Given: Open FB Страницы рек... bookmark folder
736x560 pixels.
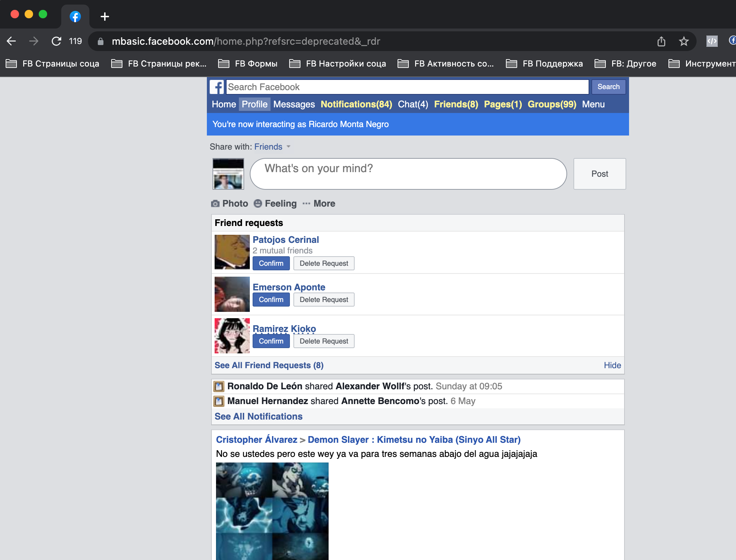Looking at the screenshot, I should (159, 64).
